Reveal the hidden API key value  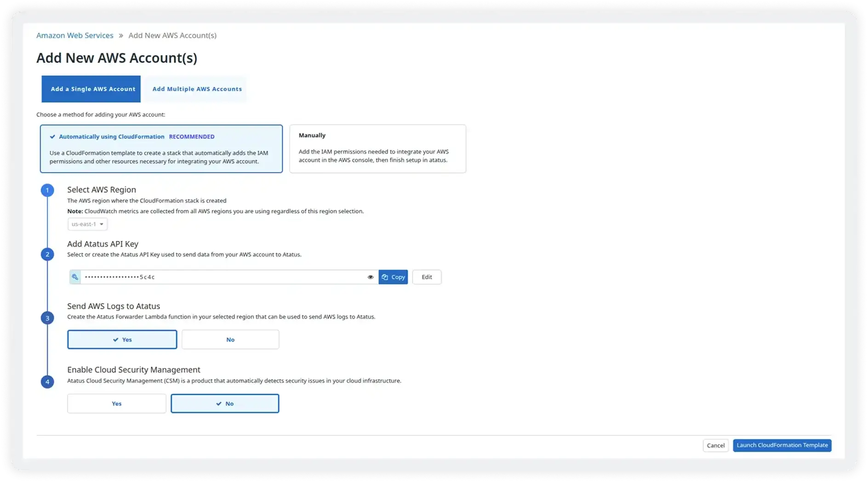pos(371,277)
